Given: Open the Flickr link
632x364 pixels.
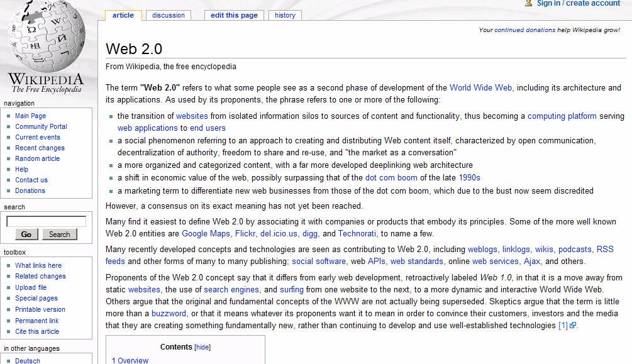Looking at the screenshot, I should (x=245, y=233).
